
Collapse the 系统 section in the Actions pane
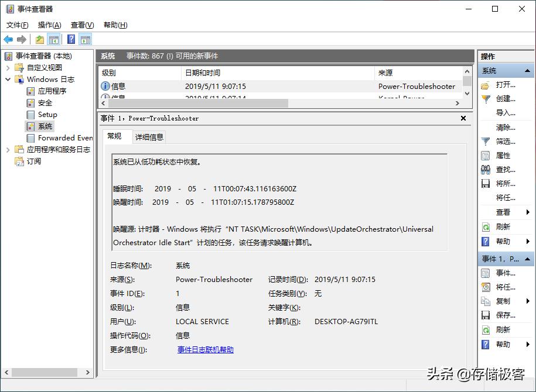[527, 70]
